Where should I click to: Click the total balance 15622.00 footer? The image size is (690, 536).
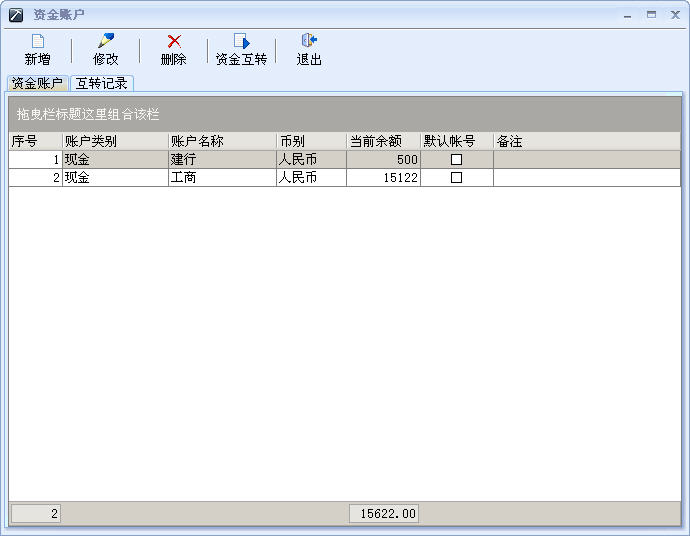pos(384,514)
